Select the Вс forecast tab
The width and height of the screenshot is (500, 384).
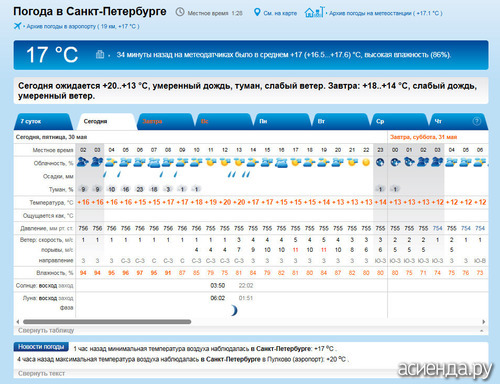point(224,121)
